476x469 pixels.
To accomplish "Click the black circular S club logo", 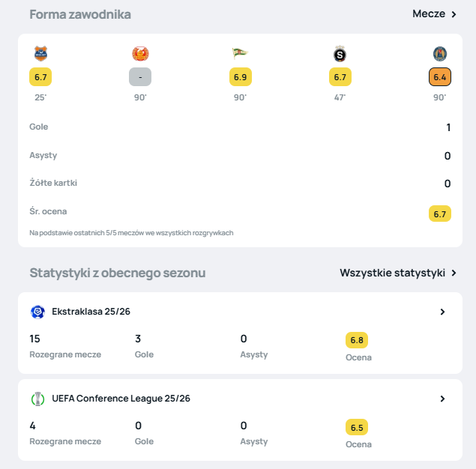I will tap(340, 54).
